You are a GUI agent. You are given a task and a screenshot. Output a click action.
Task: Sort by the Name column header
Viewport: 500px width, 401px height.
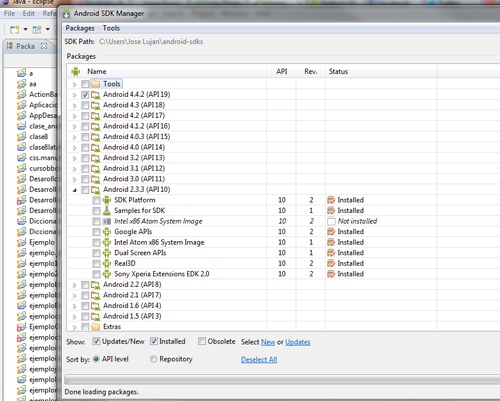(x=167, y=71)
